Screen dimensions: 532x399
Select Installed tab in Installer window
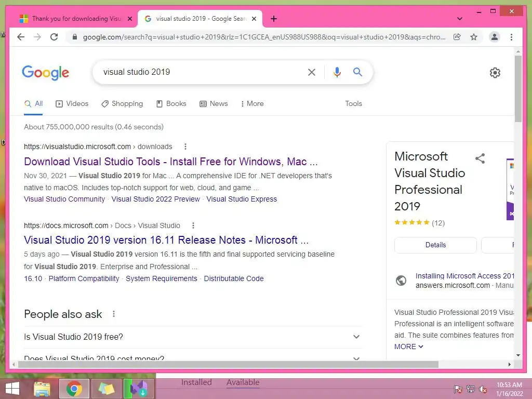pos(196,382)
